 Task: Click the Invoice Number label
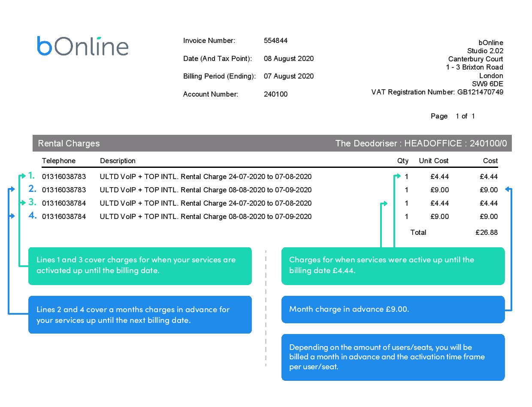pos(209,41)
